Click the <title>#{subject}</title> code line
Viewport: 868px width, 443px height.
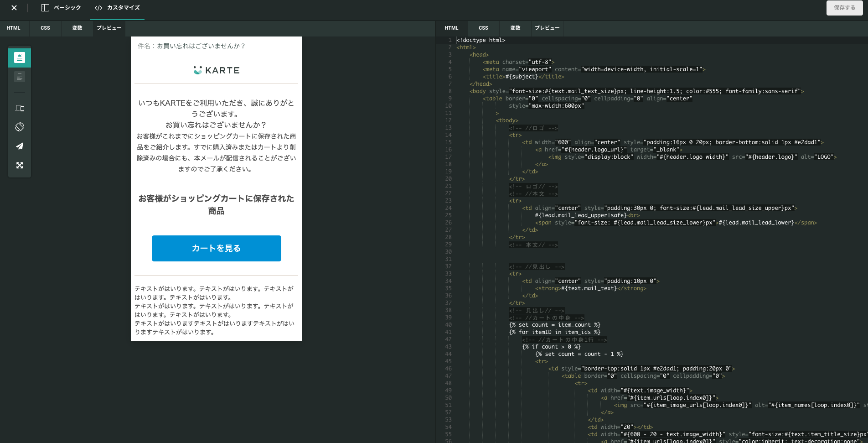pos(523,77)
